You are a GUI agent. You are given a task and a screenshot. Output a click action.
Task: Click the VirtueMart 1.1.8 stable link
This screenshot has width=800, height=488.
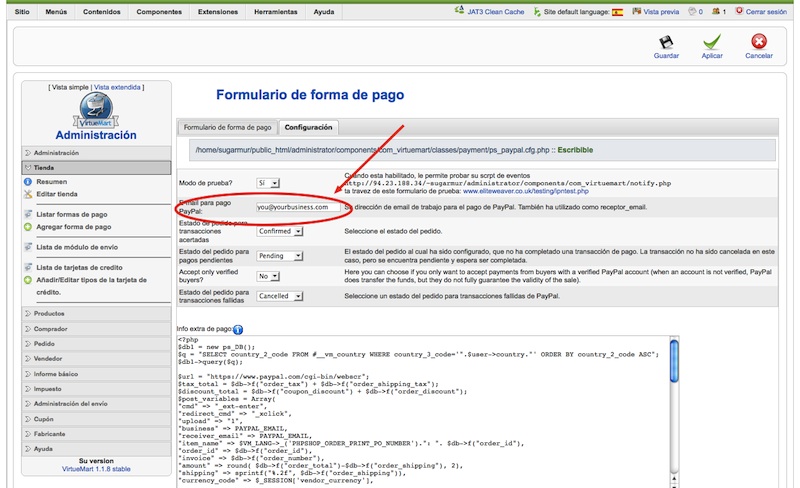[x=96, y=469]
